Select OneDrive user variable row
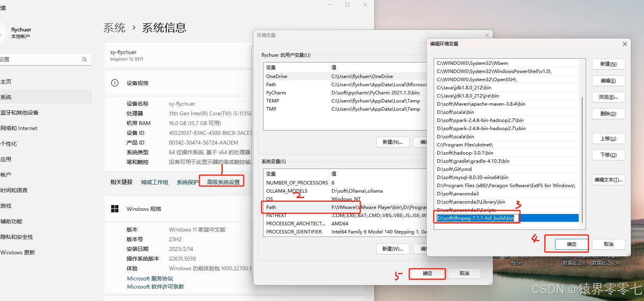Viewport: 644px width, 301px height. pyautogui.click(x=345, y=77)
